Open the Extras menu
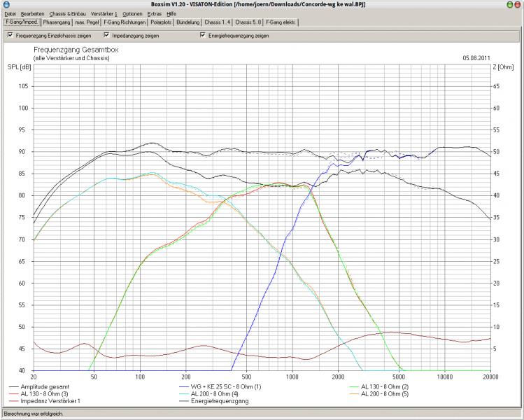The height and width of the screenshot is (420, 524). (x=155, y=13)
